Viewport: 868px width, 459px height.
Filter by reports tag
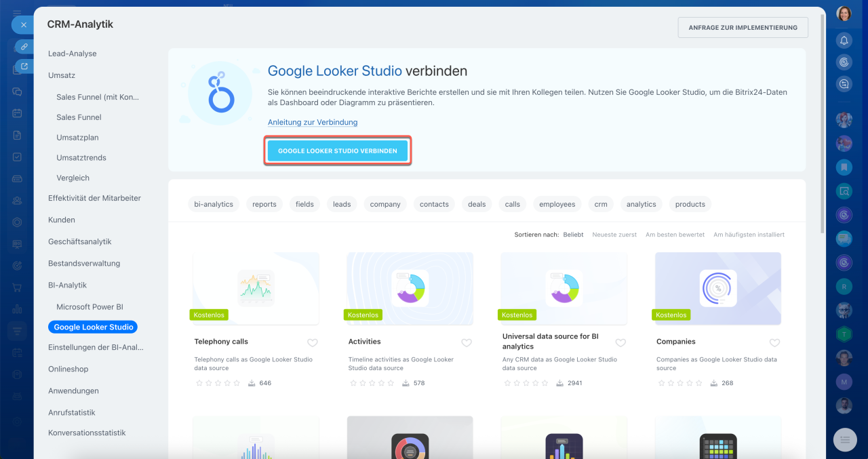264,204
